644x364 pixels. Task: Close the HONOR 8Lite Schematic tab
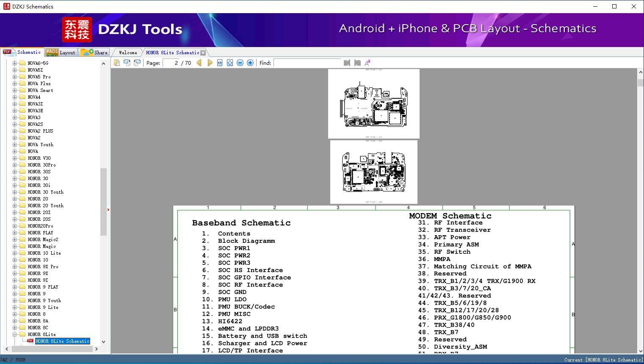pyautogui.click(x=203, y=53)
